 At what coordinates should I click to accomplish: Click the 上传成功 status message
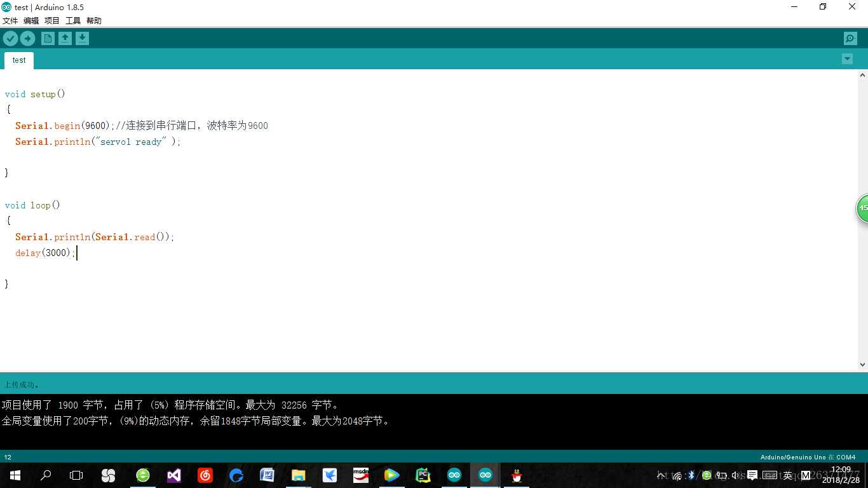click(x=22, y=384)
